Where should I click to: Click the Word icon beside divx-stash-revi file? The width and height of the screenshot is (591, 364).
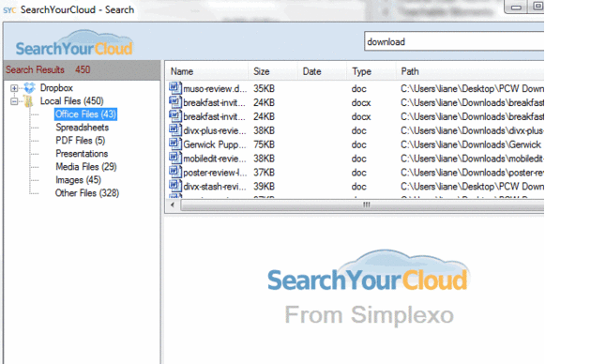click(175, 186)
